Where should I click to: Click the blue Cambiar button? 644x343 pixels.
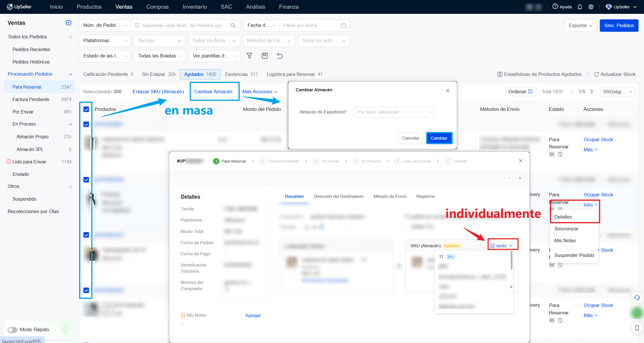[439, 138]
